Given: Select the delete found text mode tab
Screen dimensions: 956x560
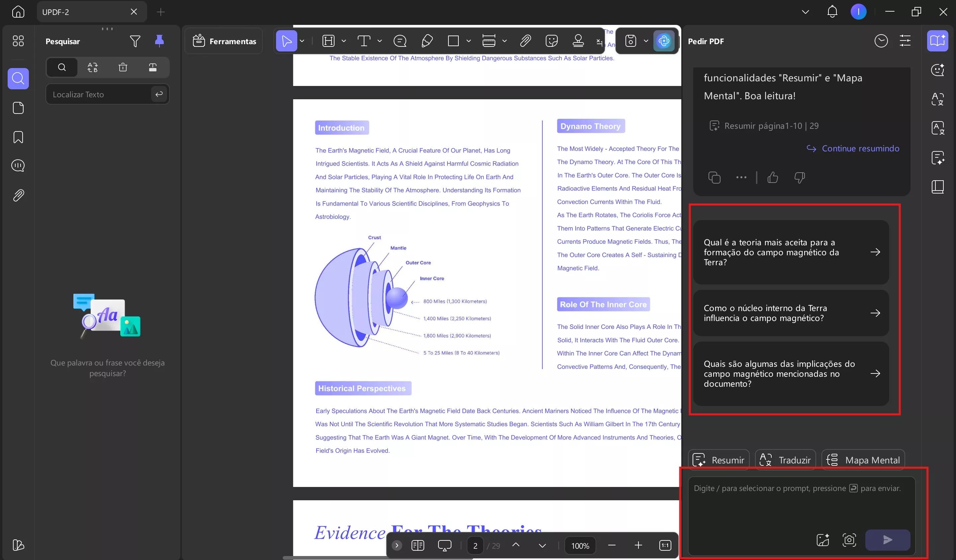Looking at the screenshot, I should 123,67.
